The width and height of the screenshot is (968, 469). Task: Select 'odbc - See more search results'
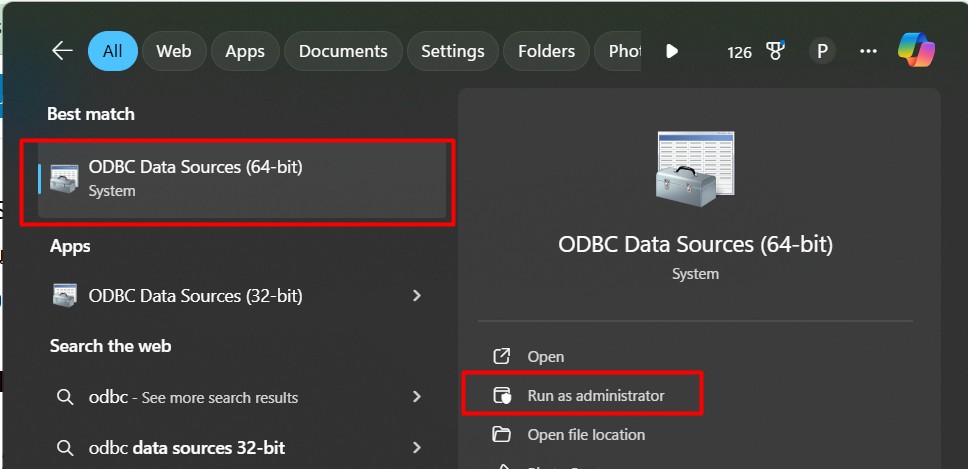[193, 397]
